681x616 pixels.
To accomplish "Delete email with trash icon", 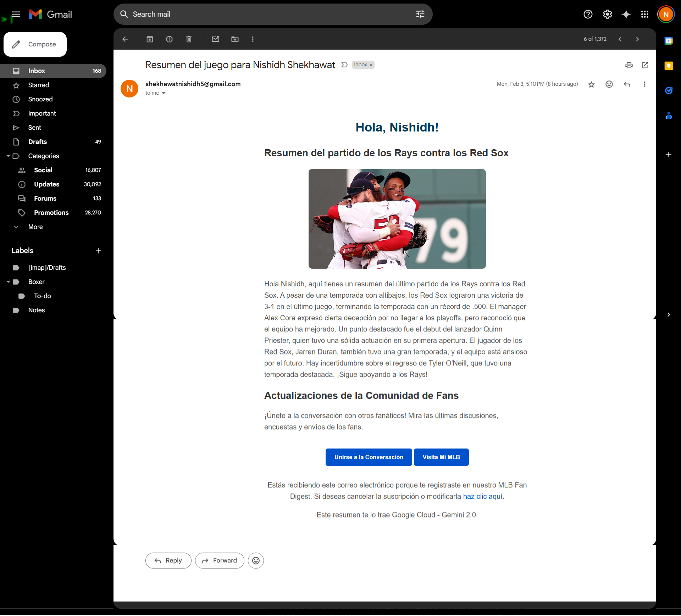I will 189,39.
